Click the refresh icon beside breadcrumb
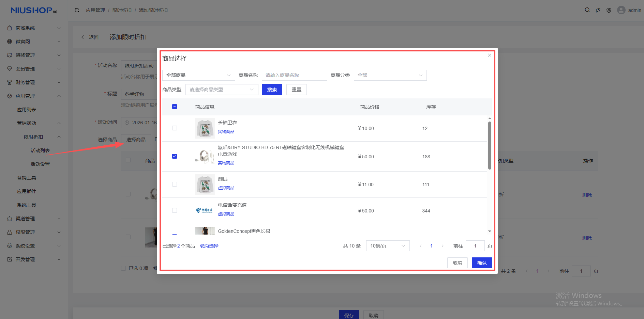644x319 pixels. coord(77,10)
